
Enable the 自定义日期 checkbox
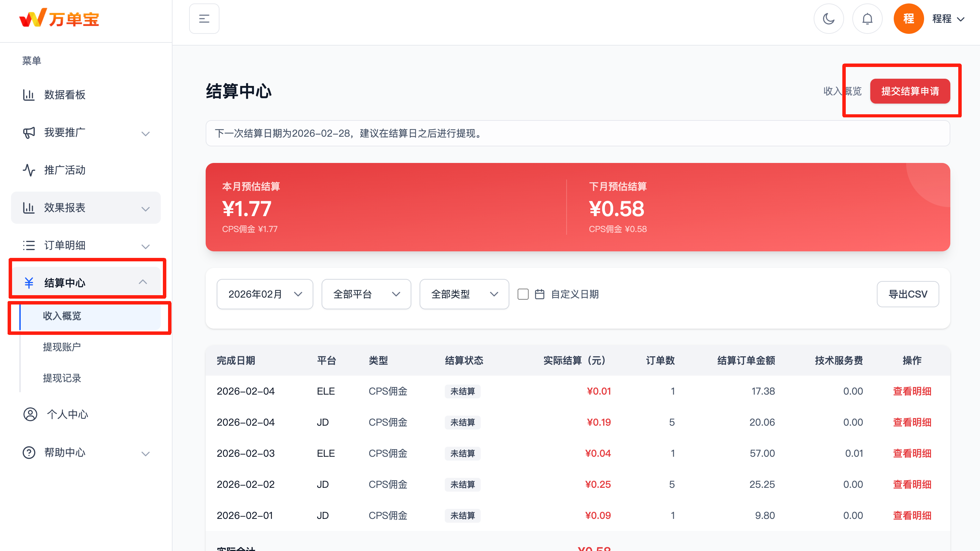(523, 294)
